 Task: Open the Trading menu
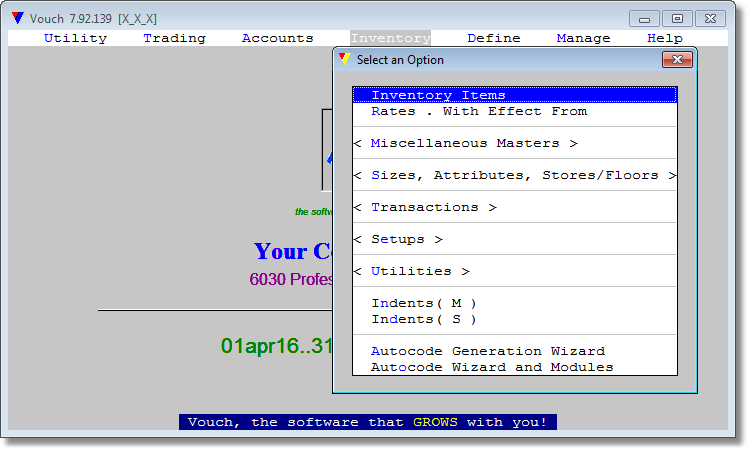(175, 38)
